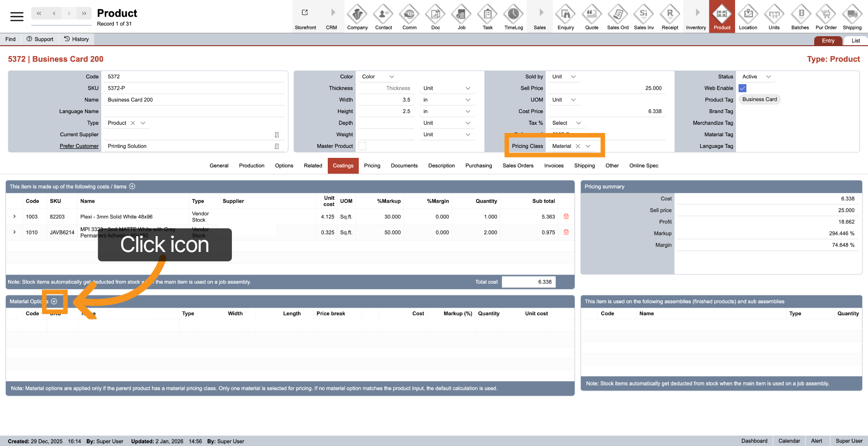Switch to the Pricing tab
This screenshot has width=868, height=446.
pos(372,166)
